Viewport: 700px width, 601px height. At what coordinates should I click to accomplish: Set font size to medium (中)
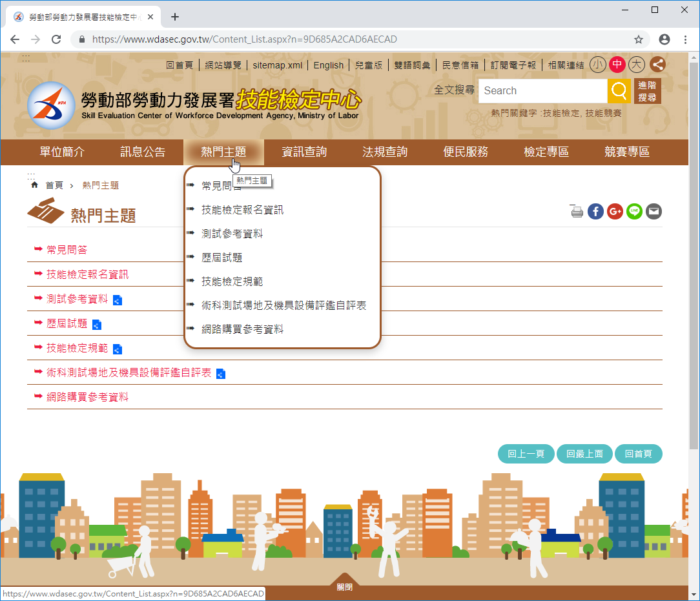tap(617, 65)
